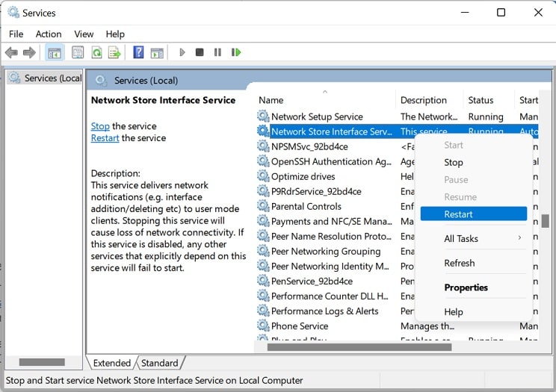Screen dimensions: 556x392
Task: Click gear icon beside Peer Networking Grouping
Action: [263, 251]
